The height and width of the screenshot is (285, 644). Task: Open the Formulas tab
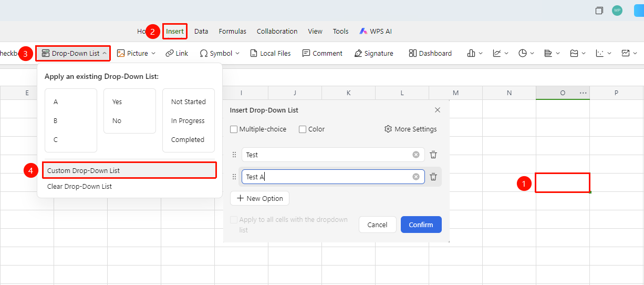tap(233, 32)
